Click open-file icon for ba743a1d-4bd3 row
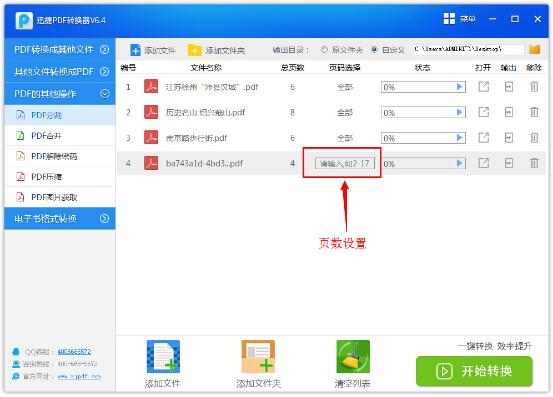This screenshot has height=397, width=553. [484, 163]
